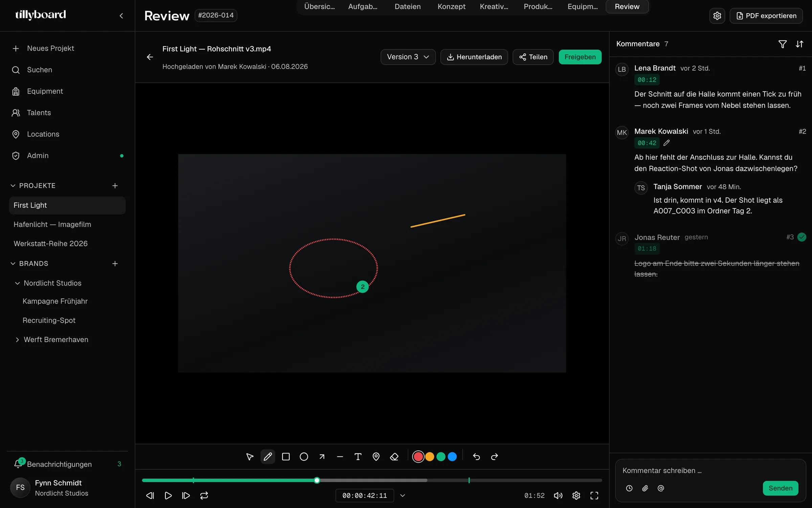The width and height of the screenshot is (812, 508).
Task: Select the line annotation tool
Action: pos(340,457)
